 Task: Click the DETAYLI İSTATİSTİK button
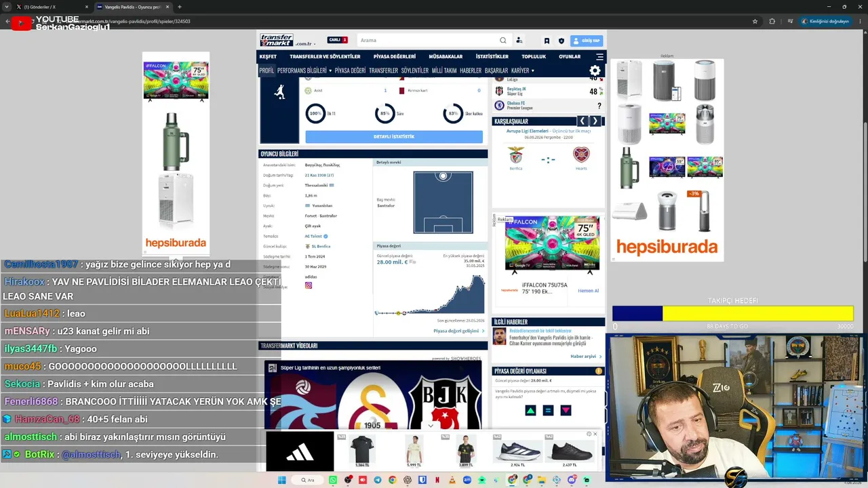(x=394, y=137)
